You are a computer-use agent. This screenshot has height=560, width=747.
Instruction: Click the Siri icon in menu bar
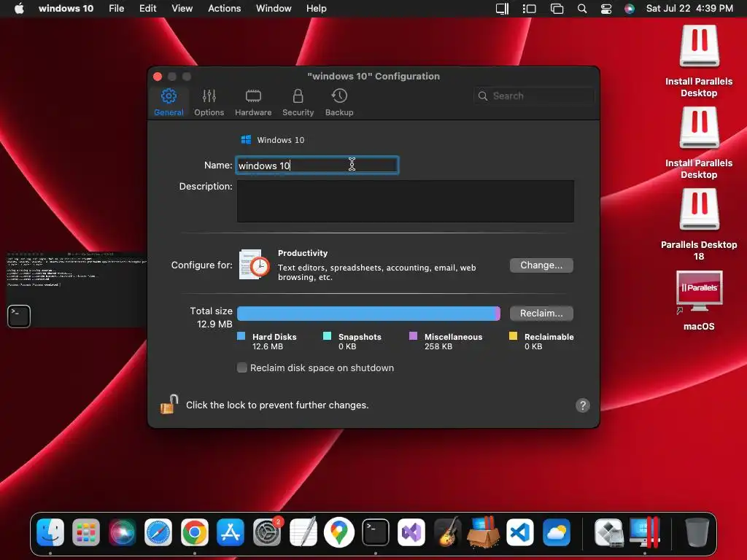pyautogui.click(x=630, y=9)
